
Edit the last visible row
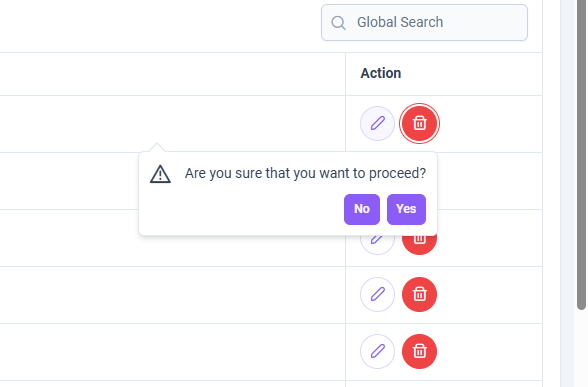click(x=377, y=351)
